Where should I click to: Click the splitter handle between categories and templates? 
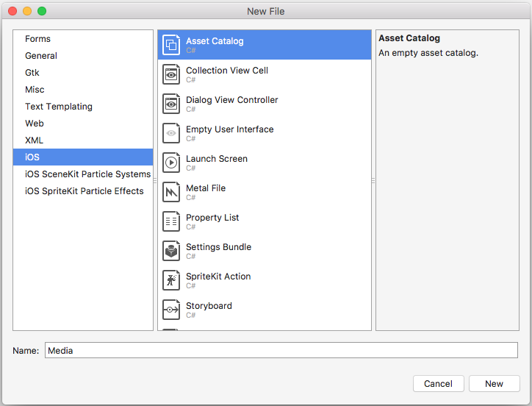tap(155, 180)
